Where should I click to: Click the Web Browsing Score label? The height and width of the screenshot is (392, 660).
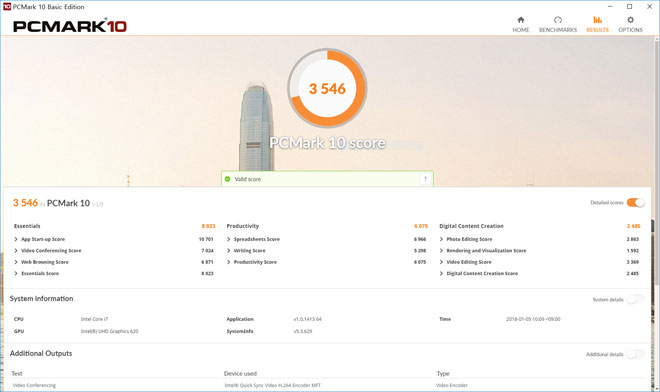45,262
